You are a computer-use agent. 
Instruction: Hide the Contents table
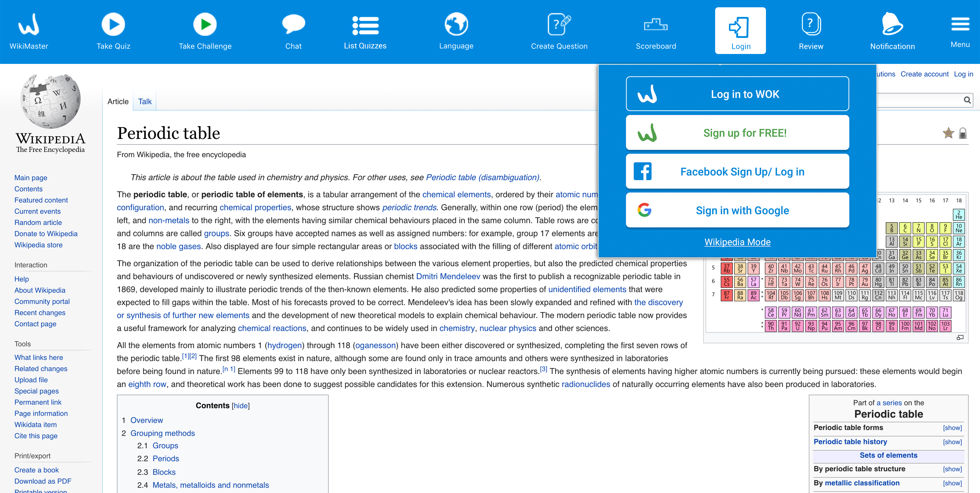click(240, 405)
